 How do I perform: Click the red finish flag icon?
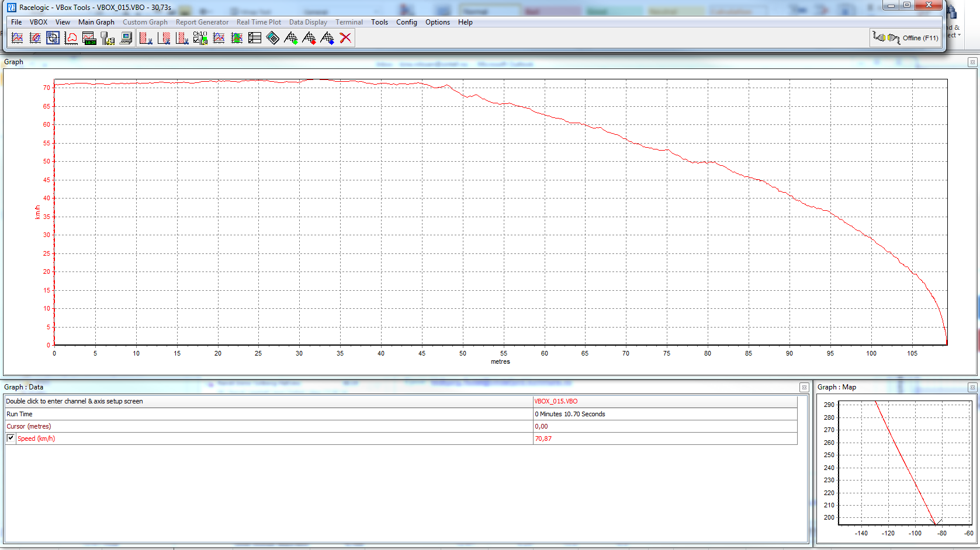click(x=309, y=38)
